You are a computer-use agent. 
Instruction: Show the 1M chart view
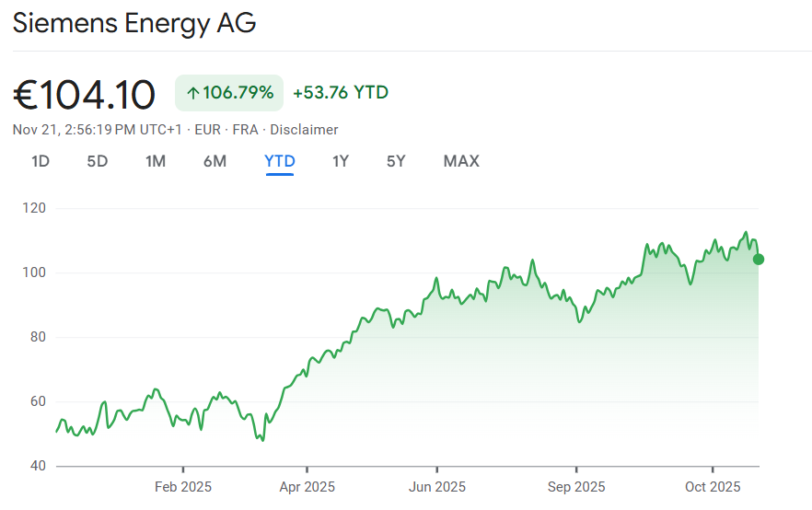point(156,161)
